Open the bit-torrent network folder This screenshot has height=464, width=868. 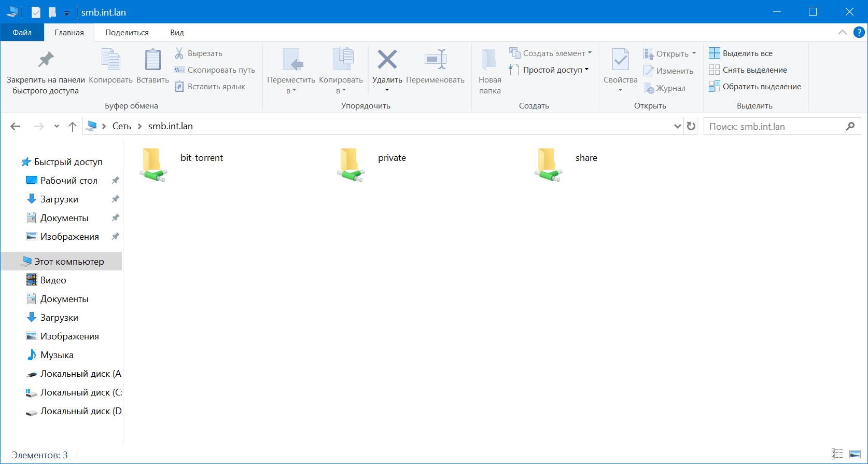click(x=153, y=165)
